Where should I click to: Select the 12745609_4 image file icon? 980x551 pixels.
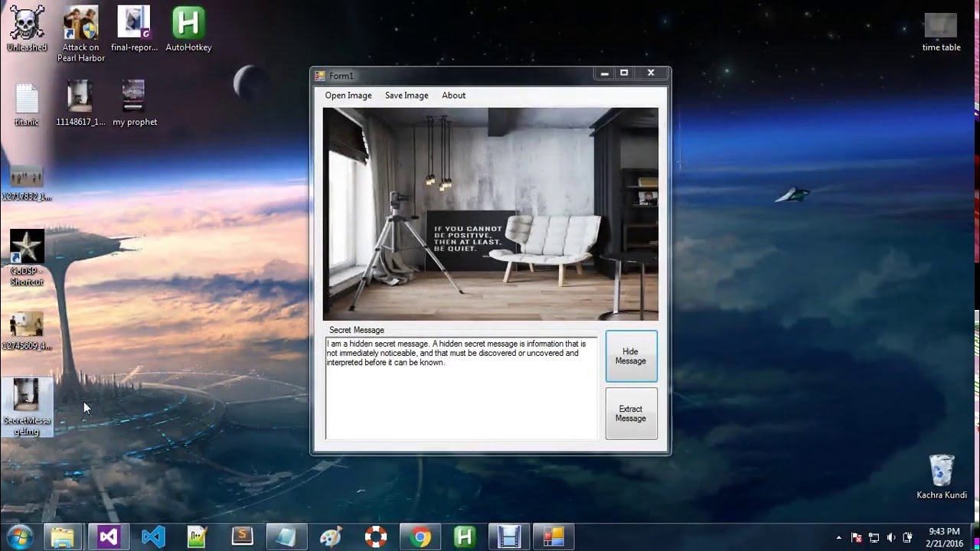[27, 331]
